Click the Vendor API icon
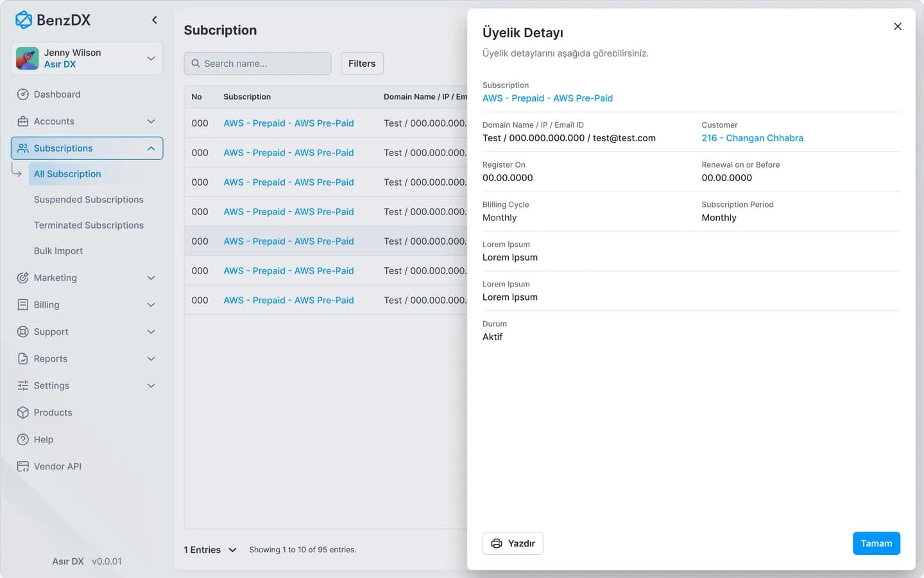The image size is (924, 578). point(23,467)
